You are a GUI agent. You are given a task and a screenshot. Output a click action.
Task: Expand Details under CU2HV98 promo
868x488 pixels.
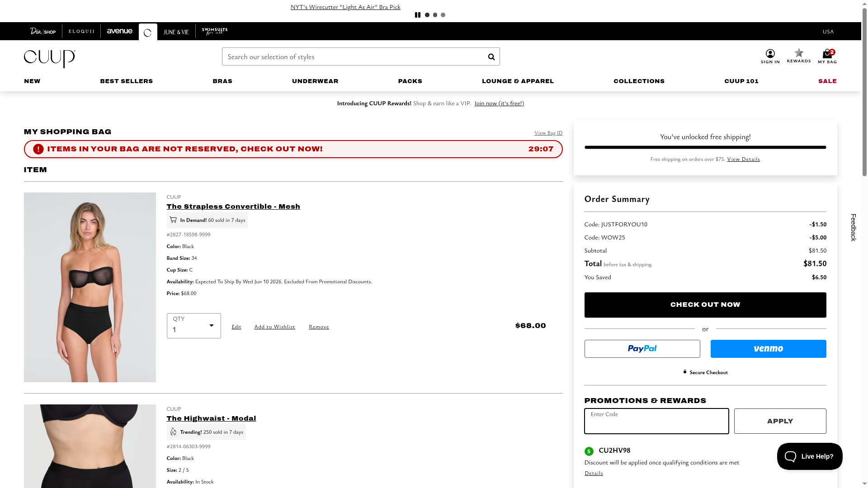(x=594, y=473)
